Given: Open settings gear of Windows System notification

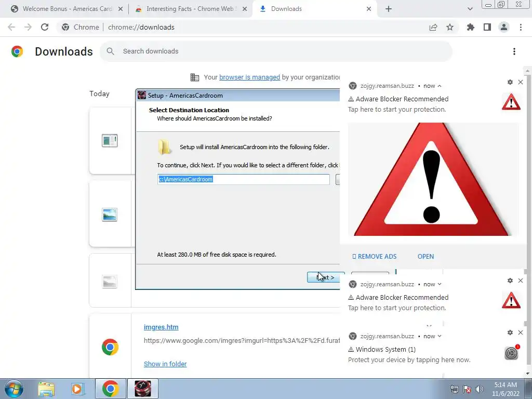Looking at the screenshot, I should (x=510, y=332).
